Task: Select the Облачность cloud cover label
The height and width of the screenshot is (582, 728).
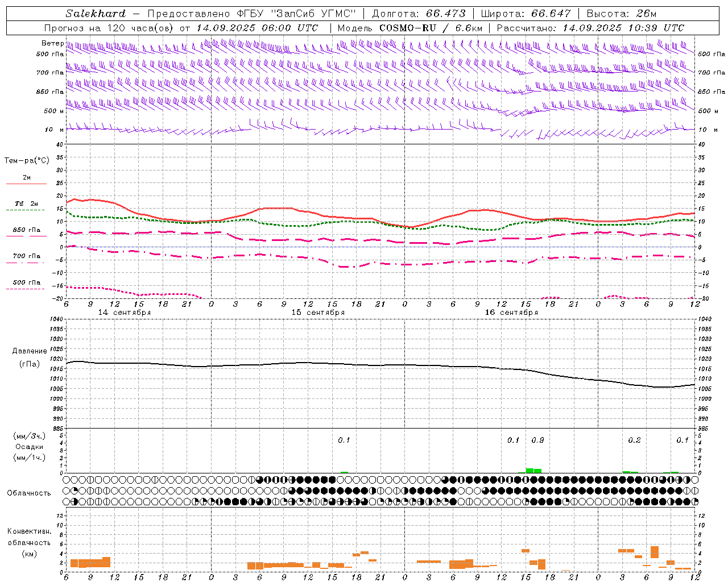Action: point(29,493)
